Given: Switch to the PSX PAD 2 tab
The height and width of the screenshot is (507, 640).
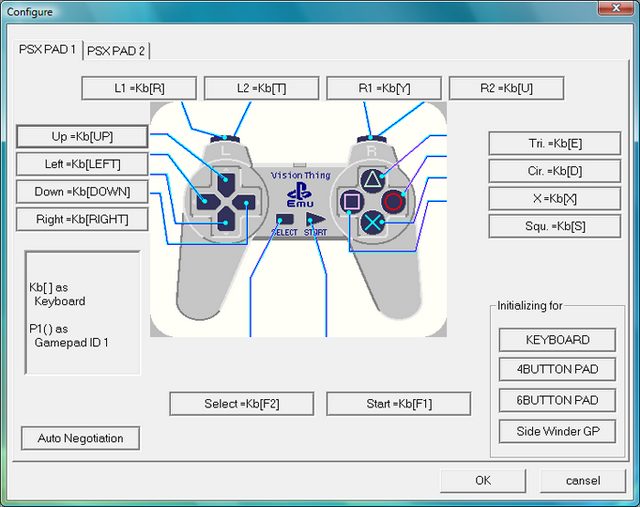Looking at the screenshot, I should point(116,51).
